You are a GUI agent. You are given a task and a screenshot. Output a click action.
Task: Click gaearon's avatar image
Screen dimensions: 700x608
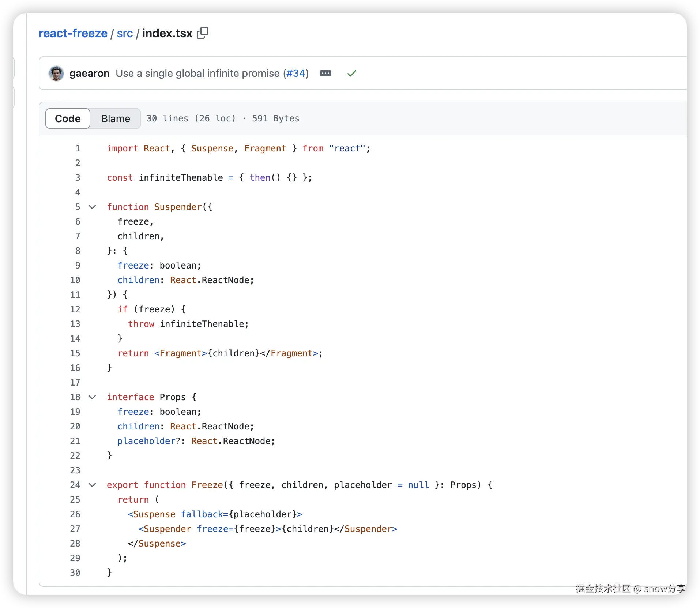tap(56, 74)
